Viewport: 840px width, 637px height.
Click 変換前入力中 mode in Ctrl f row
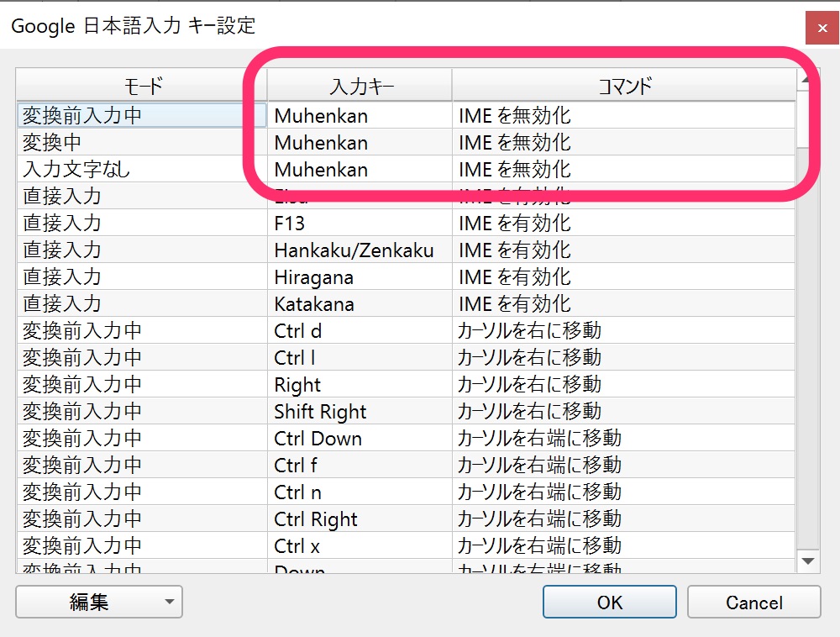142,465
